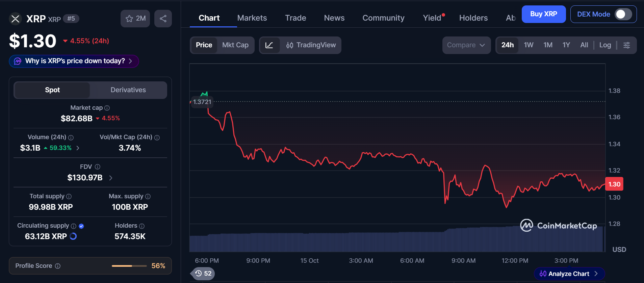The height and width of the screenshot is (283, 644).
Task: Open the News tab
Action: (x=334, y=18)
